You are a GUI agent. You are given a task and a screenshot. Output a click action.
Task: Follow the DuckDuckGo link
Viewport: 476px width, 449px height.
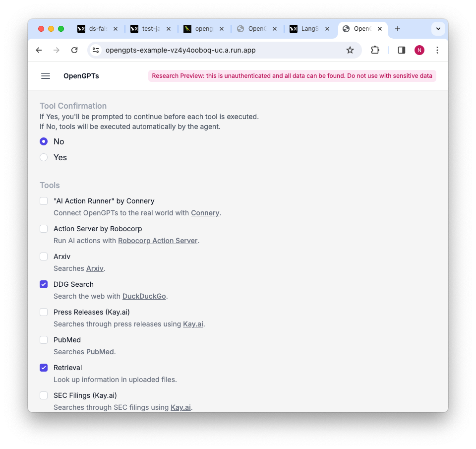pos(144,296)
